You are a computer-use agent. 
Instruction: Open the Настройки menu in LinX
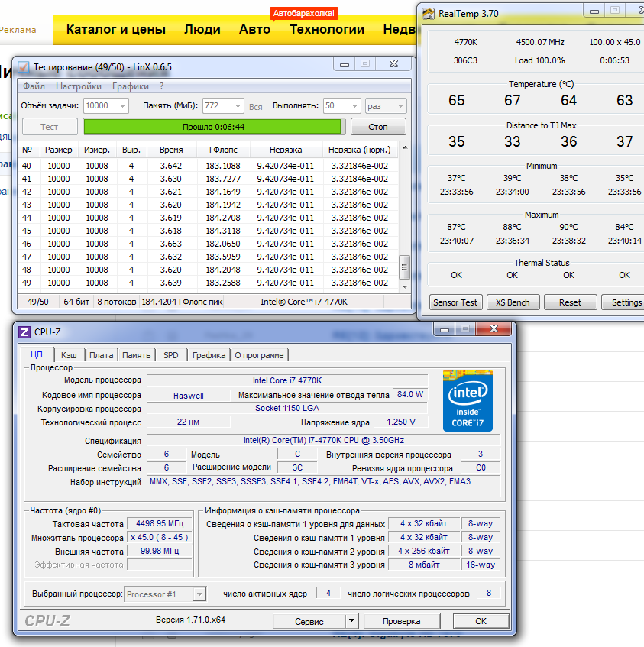79,86
